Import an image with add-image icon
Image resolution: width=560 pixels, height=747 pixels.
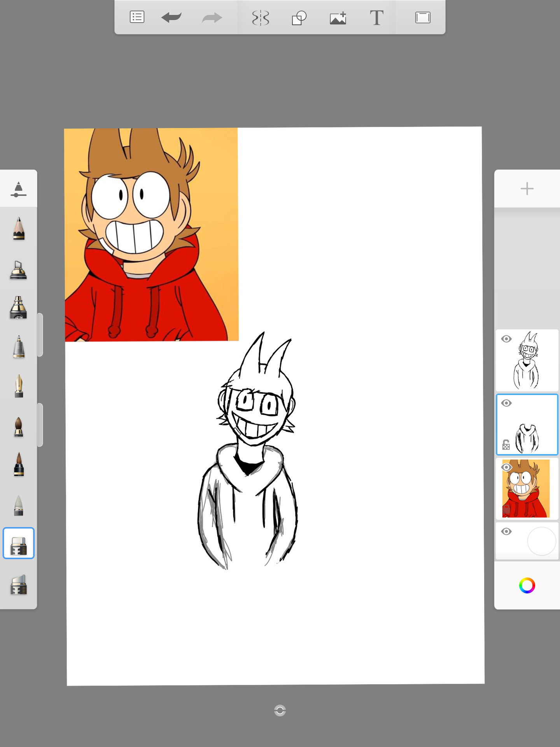click(338, 18)
